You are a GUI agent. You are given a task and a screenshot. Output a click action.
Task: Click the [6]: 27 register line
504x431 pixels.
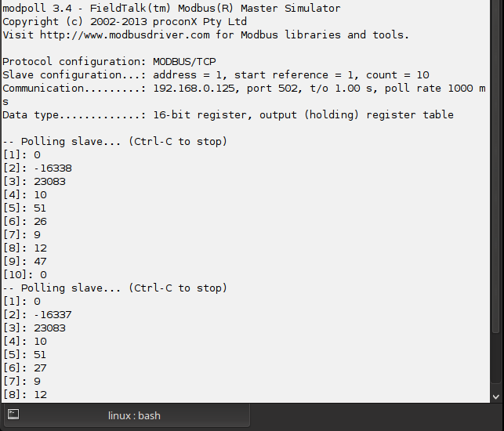click(25, 368)
